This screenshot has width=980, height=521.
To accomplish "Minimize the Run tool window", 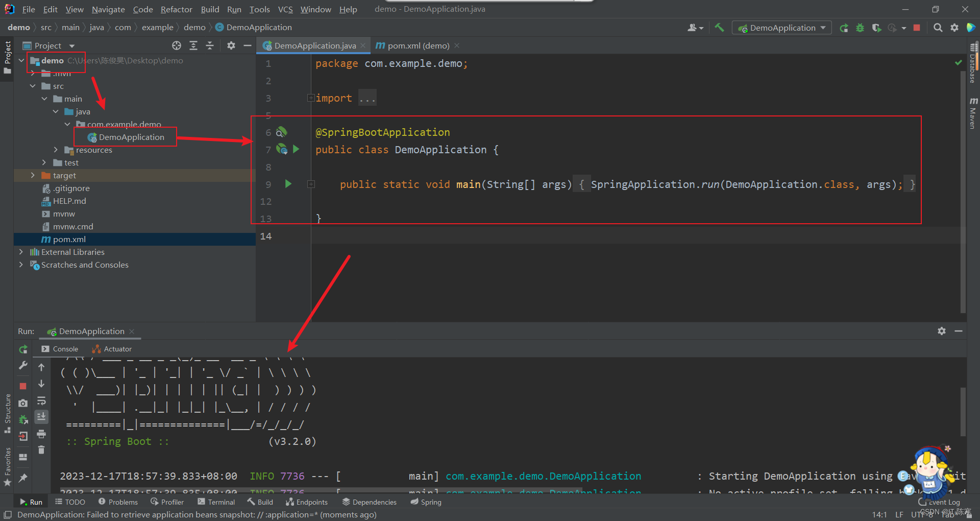I will tap(959, 331).
